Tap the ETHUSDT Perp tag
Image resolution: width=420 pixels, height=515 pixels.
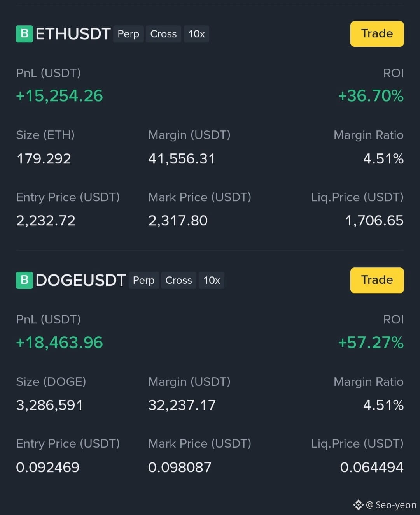coord(128,34)
